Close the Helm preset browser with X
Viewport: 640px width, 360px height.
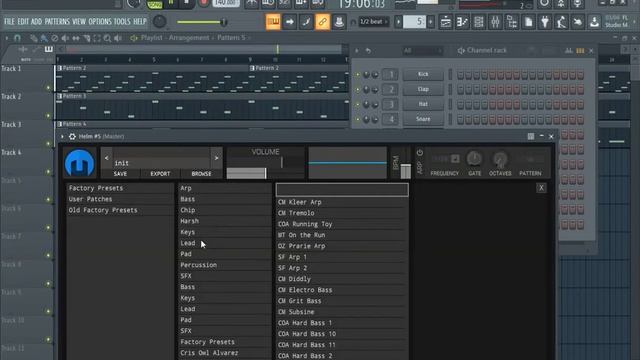541,188
